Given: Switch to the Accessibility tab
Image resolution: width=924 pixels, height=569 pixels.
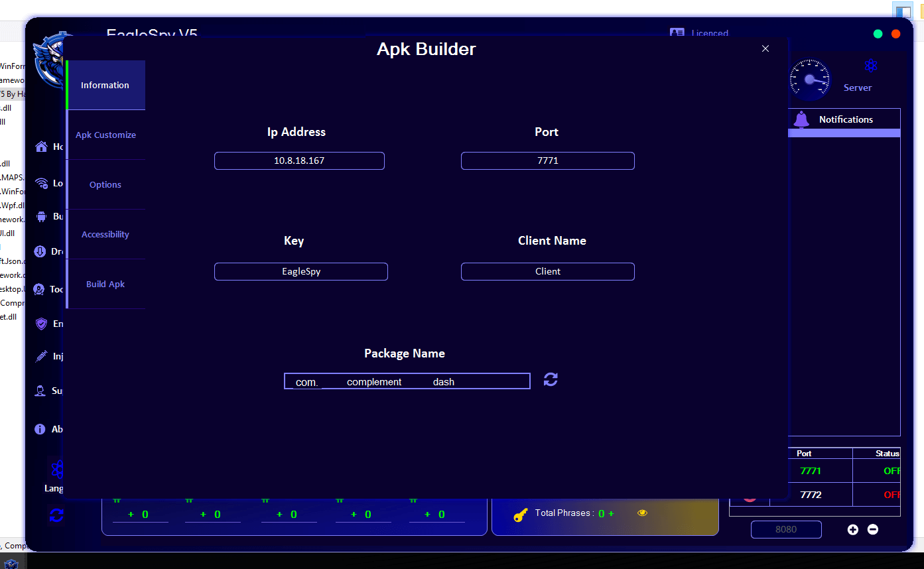Looking at the screenshot, I should tap(105, 234).
